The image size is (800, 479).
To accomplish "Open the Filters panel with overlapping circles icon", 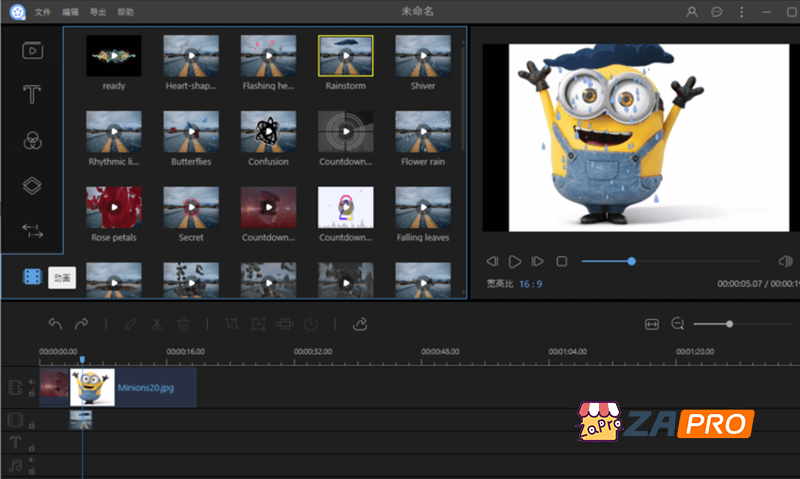I will tap(32, 141).
